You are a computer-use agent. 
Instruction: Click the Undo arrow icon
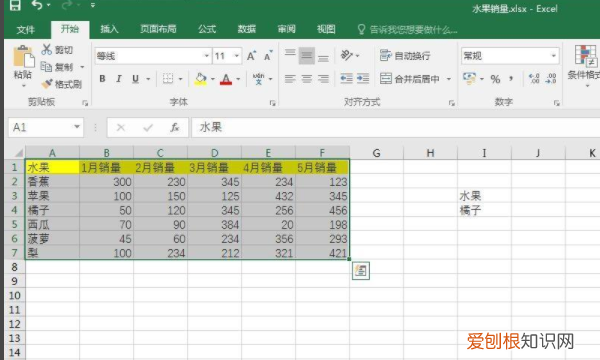click(37, 5)
